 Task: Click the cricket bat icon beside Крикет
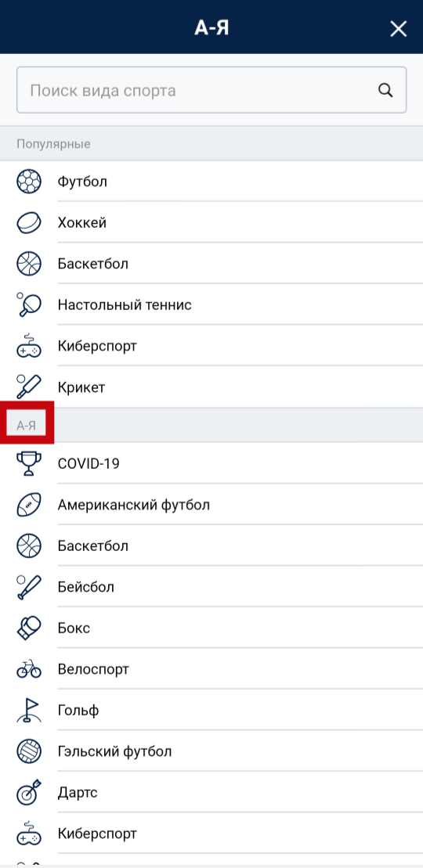pos(29,387)
